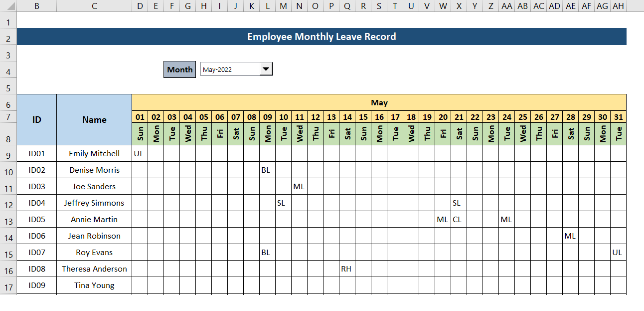Click the day 28 date header
The width and height of the screenshot is (644, 311).
570,117
